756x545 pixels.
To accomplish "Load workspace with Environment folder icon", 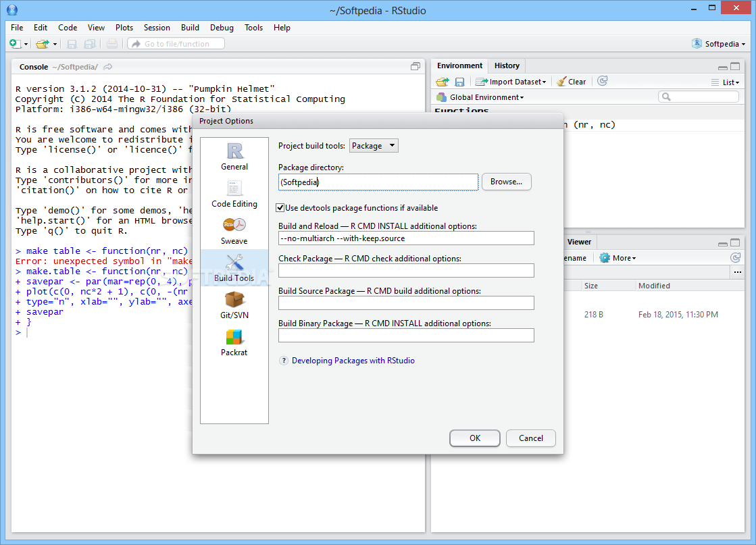I will pos(442,82).
